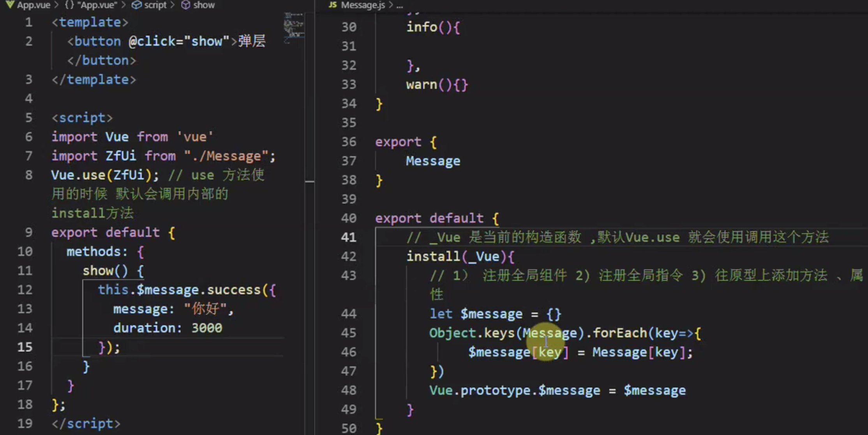The image size is (868, 435).
Task: Click the script cube icon in breadcrumb
Action: (137, 5)
